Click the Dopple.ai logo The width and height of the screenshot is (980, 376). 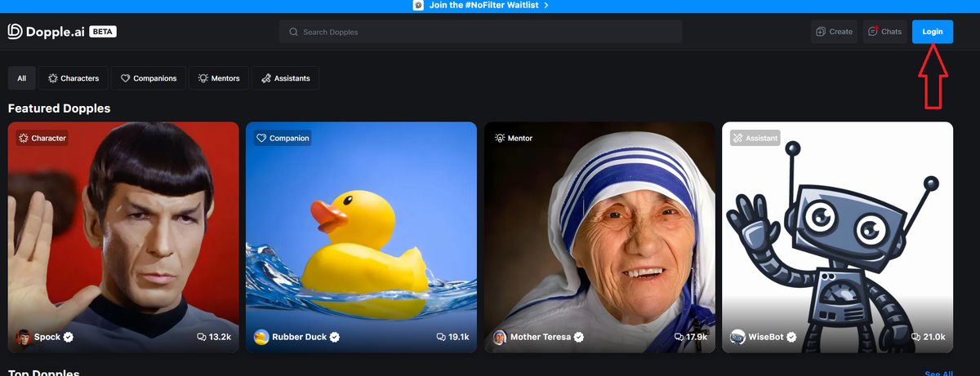tap(46, 31)
